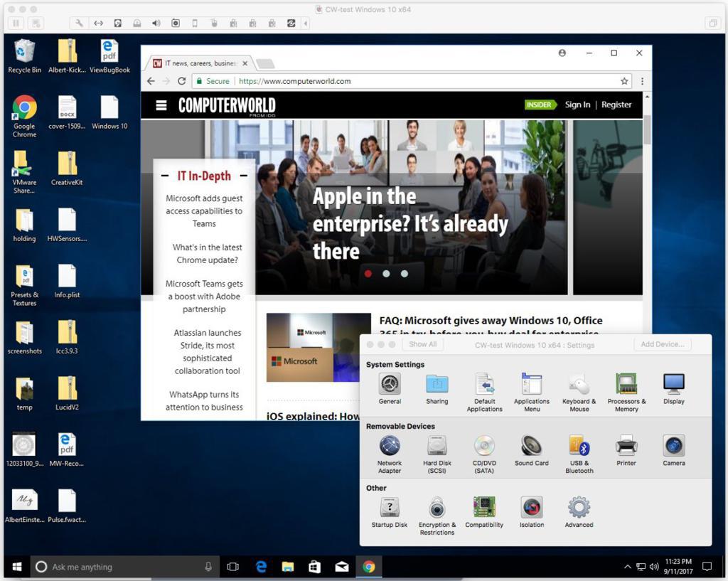Open 'Atlassian launches Stride' article
728x581 pixels.
pos(207,351)
